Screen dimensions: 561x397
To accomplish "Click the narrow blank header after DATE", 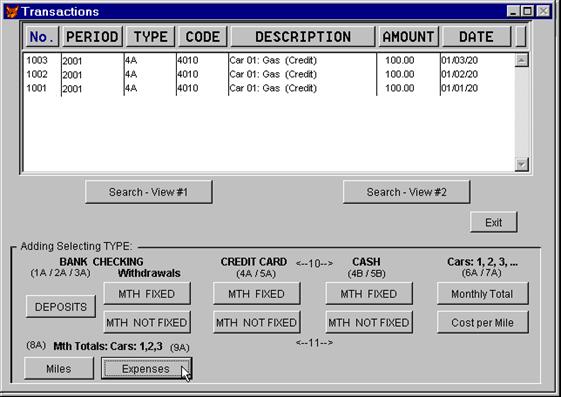I will 521,36.
